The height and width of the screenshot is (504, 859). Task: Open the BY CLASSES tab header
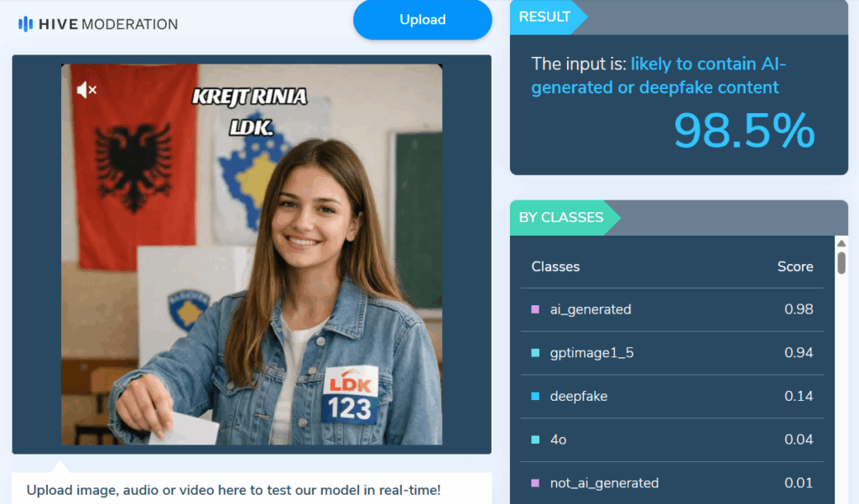(561, 217)
